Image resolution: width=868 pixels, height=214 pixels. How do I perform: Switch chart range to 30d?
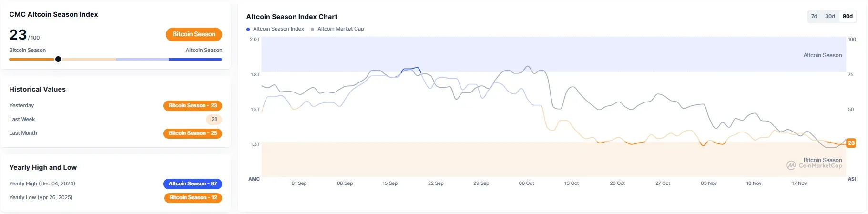(830, 16)
